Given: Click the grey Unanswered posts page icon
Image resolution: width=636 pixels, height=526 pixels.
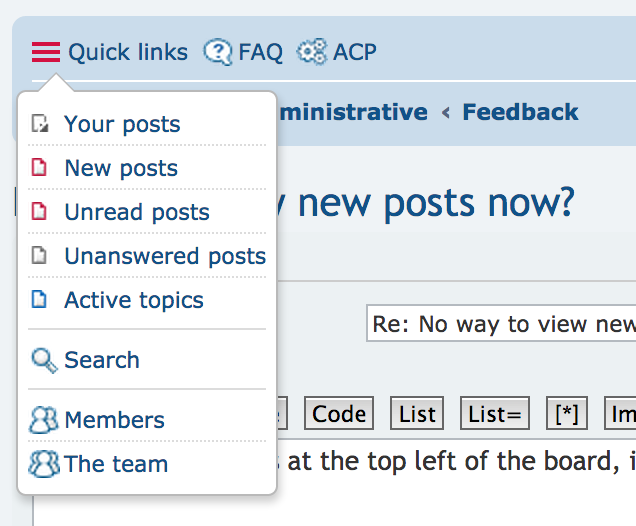Looking at the screenshot, I should click(x=40, y=256).
